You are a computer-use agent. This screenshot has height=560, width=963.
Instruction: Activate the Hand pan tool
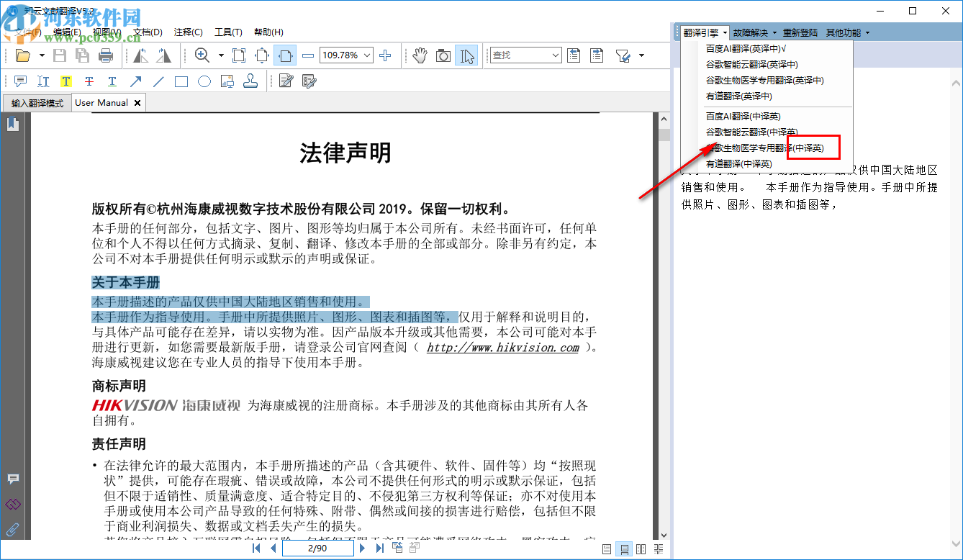pyautogui.click(x=420, y=55)
